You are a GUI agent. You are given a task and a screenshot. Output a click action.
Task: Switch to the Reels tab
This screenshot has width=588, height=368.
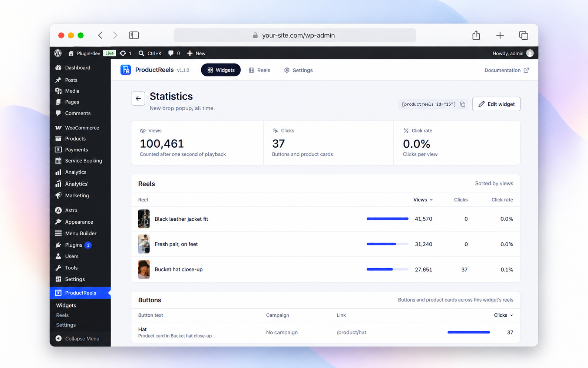[x=260, y=70]
